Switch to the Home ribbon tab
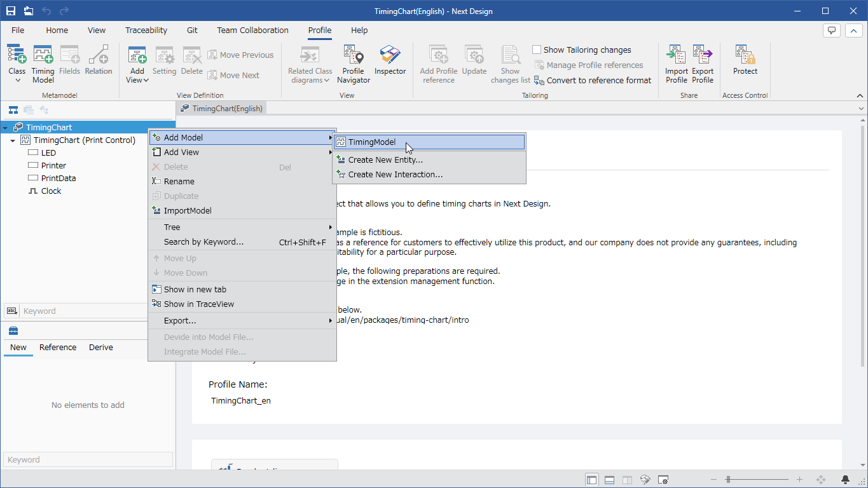Image resolution: width=868 pixels, height=488 pixels. (x=57, y=30)
